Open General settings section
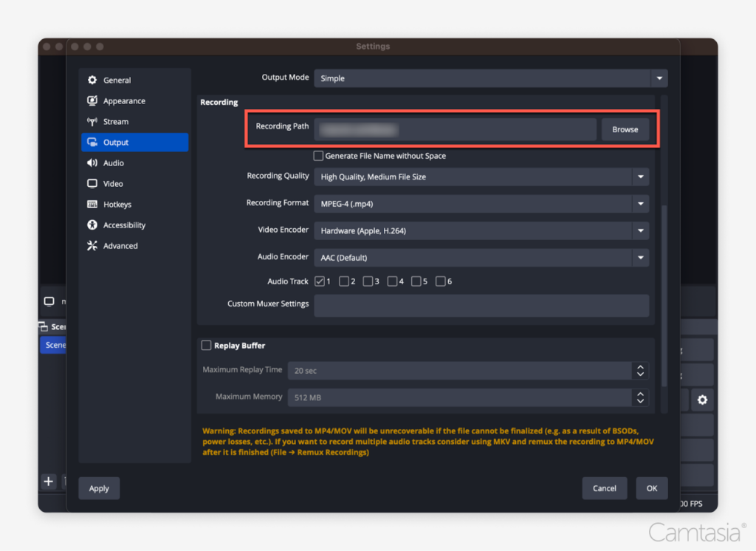 134,80
